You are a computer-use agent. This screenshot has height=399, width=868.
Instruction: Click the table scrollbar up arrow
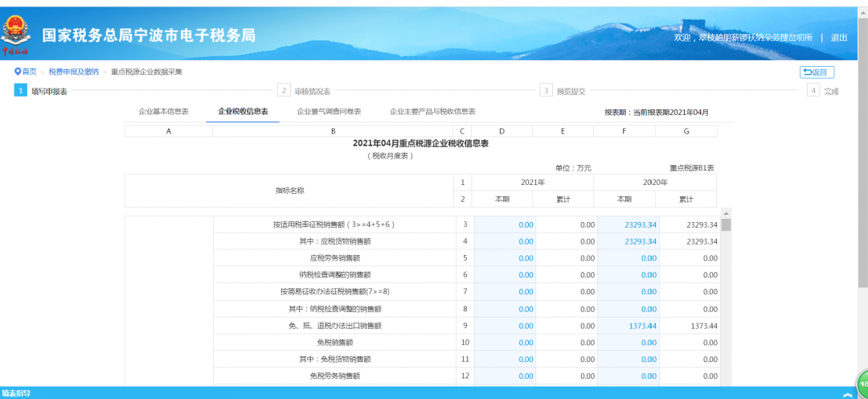726,213
